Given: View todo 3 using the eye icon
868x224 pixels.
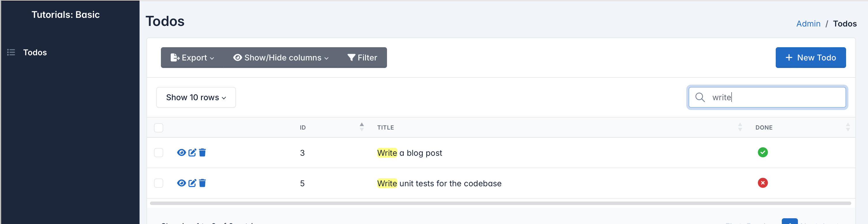Looking at the screenshot, I should [x=181, y=153].
